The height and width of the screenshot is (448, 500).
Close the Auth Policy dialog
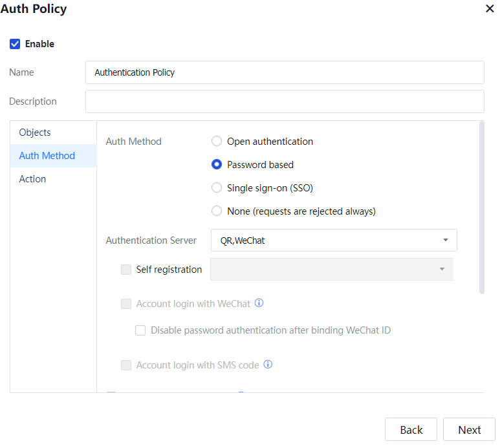(490, 9)
